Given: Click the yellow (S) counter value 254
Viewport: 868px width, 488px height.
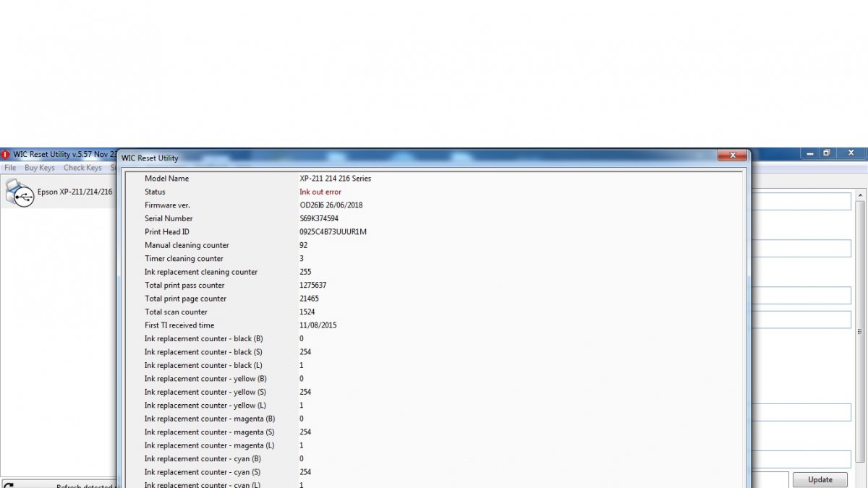Looking at the screenshot, I should coord(306,393).
